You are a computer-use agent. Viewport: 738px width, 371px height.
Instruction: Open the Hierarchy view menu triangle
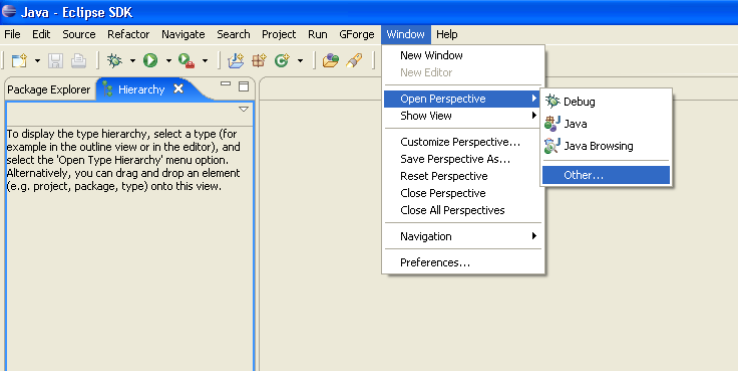point(243,109)
